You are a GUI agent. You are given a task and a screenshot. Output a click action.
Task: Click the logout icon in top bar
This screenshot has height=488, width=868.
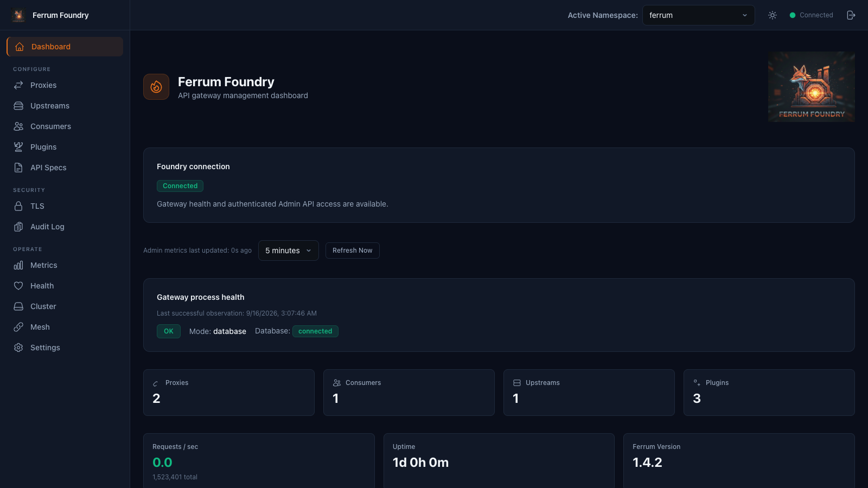pyautogui.click(x=851, y=15)
